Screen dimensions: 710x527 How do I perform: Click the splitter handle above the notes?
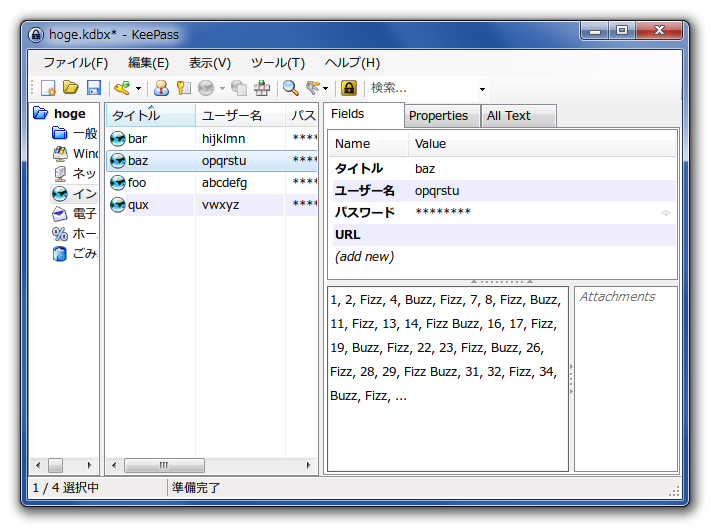click(x=502, y=282)
